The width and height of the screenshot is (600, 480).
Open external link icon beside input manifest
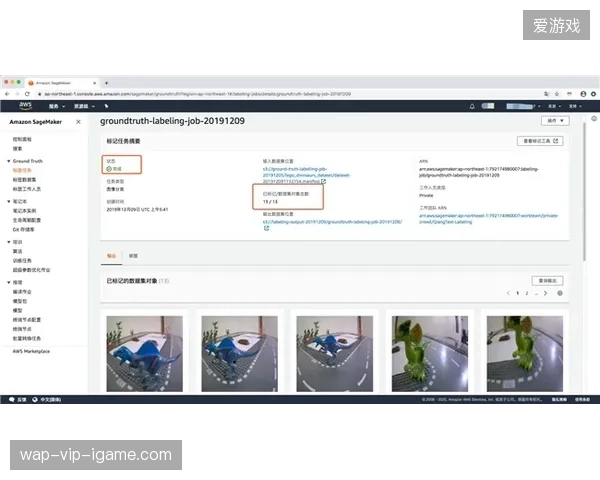click(323, 181)
